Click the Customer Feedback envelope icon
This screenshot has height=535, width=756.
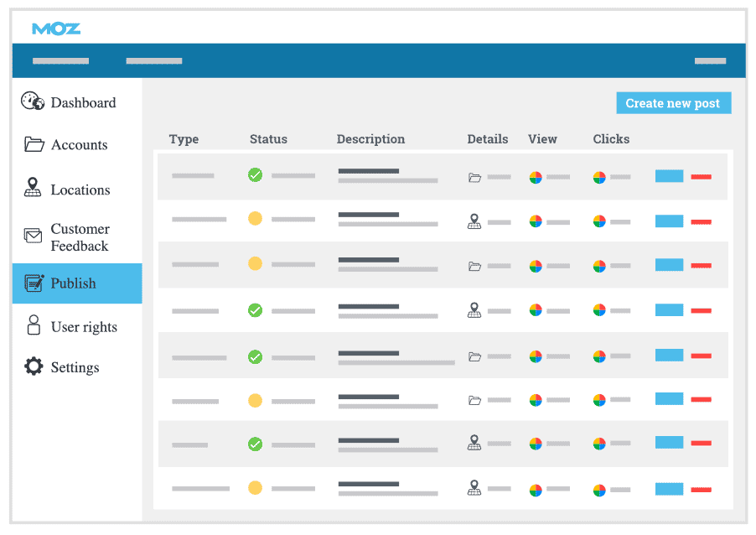33,236
